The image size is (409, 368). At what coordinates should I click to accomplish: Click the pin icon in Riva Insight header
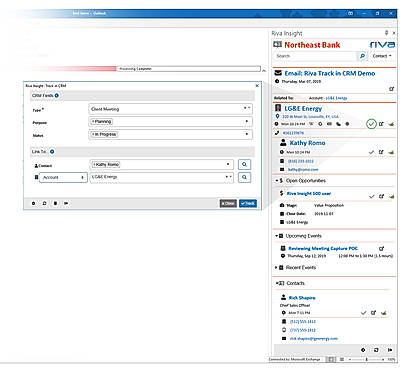coord(387,33)
